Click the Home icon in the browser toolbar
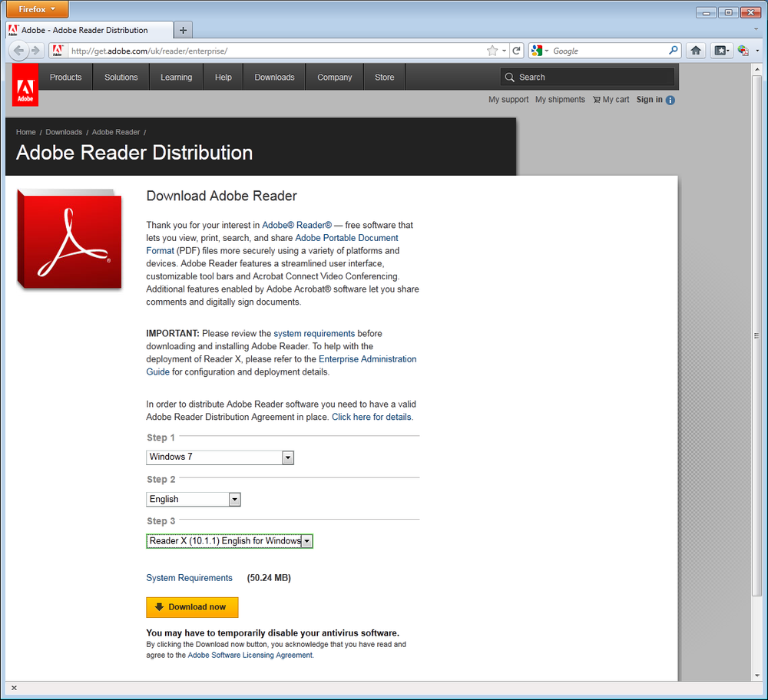768x700 pixels. (695, 50)
